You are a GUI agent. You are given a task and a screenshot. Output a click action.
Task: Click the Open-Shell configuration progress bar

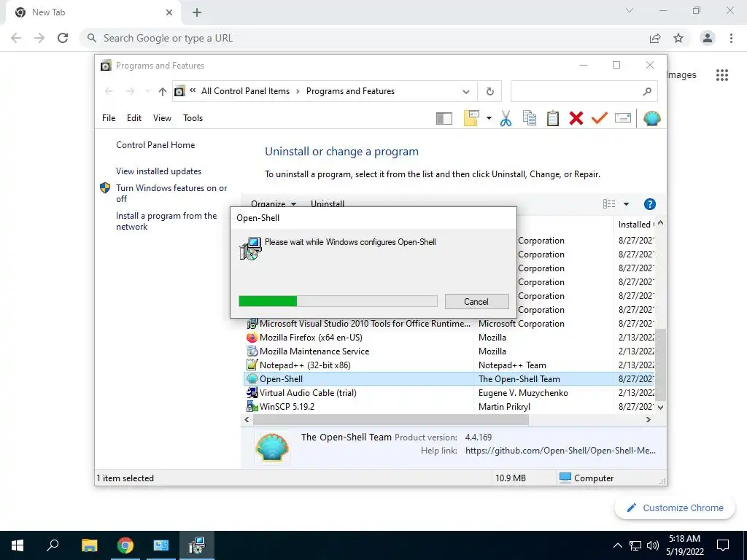[x=338, y=301]
